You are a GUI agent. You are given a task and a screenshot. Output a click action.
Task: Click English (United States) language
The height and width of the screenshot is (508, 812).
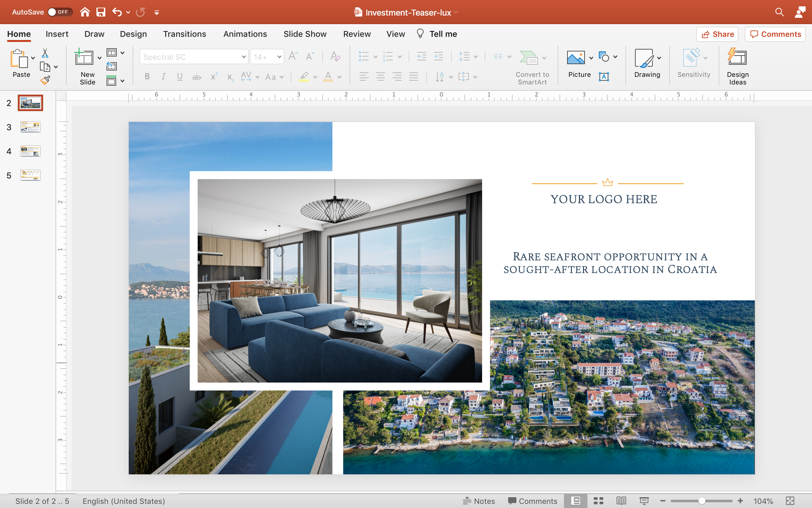(x=123, y=501)
